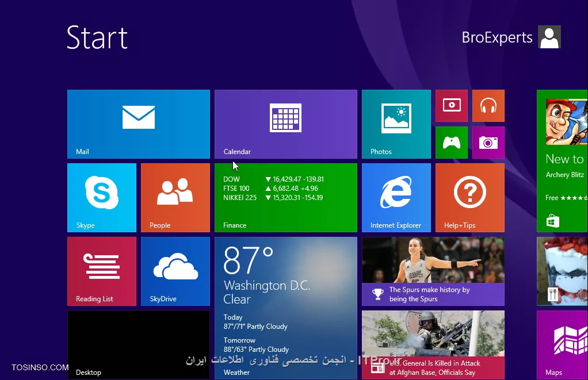Open the Food & Drink tile with fork icon

click(562, 271)
